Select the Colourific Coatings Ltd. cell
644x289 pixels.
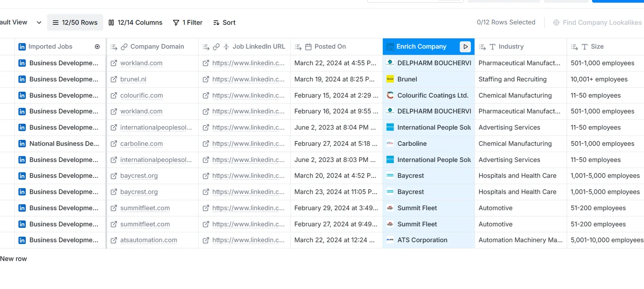(x=429, y=95)
